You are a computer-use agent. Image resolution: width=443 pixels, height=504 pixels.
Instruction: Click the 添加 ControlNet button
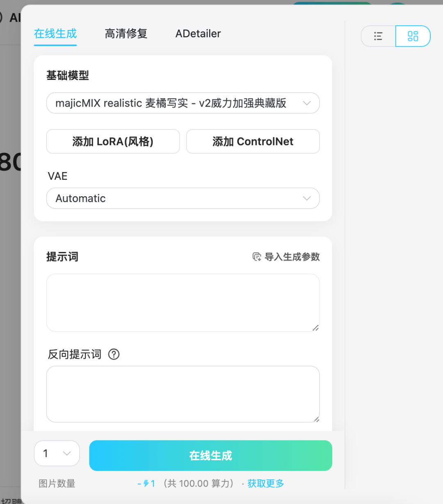pyautogui.click(x=253, y=141)
